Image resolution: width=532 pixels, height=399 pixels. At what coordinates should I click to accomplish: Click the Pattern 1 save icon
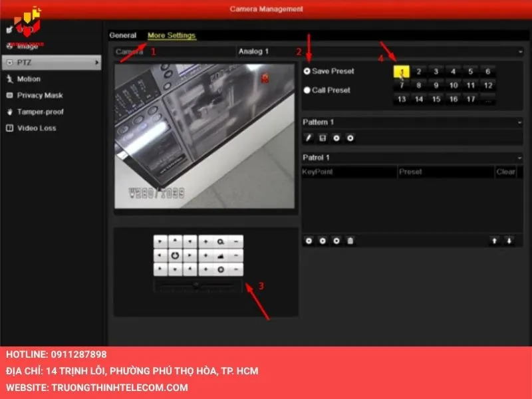(323, 138)
